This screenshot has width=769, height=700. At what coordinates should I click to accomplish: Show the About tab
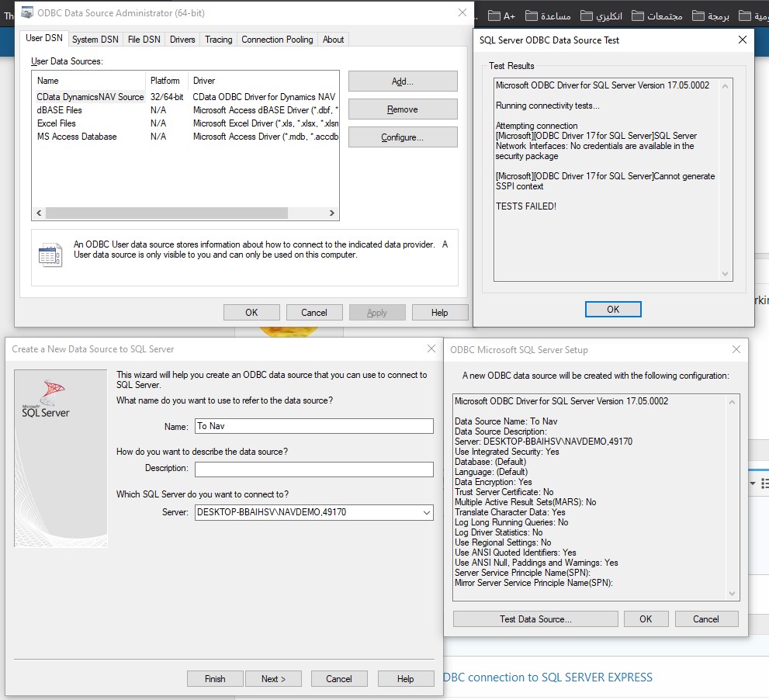(333, 40)
